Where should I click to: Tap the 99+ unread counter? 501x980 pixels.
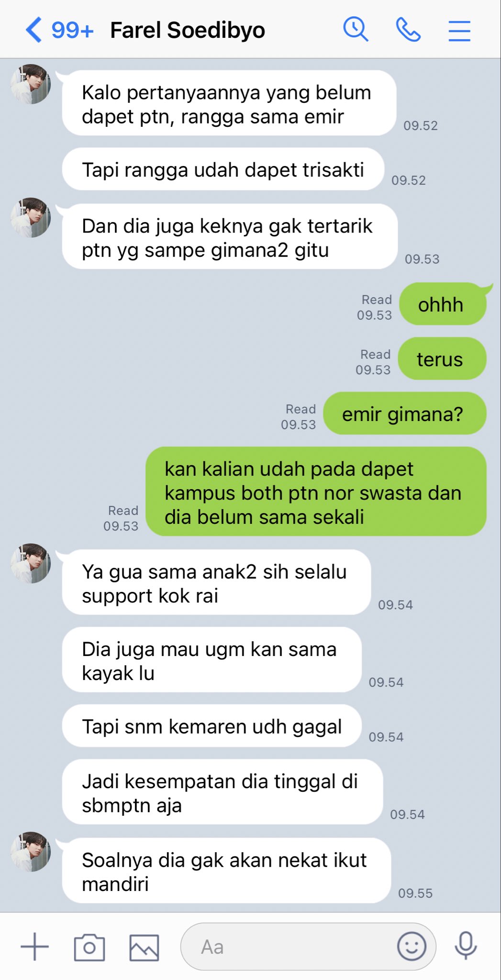[72, 30]
